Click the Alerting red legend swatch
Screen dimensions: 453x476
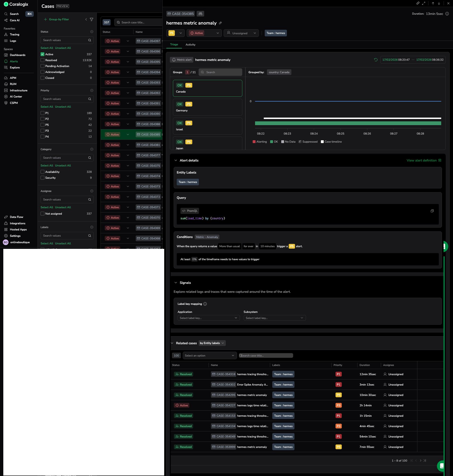(x=254, y=142)
